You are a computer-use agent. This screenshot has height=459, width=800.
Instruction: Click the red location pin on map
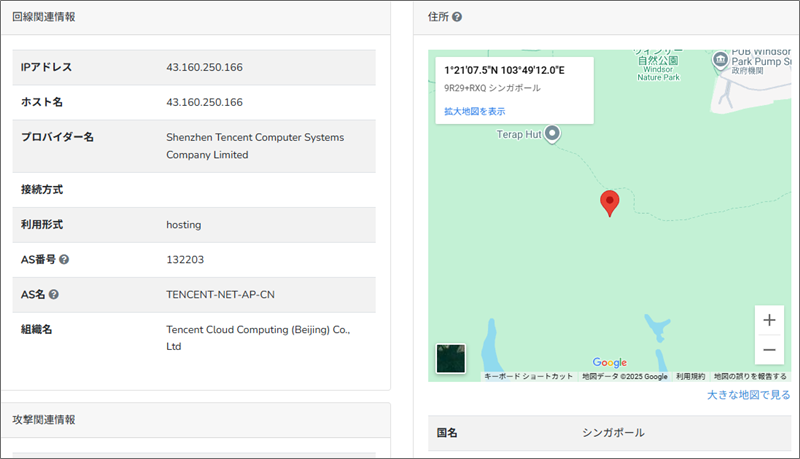609,203
